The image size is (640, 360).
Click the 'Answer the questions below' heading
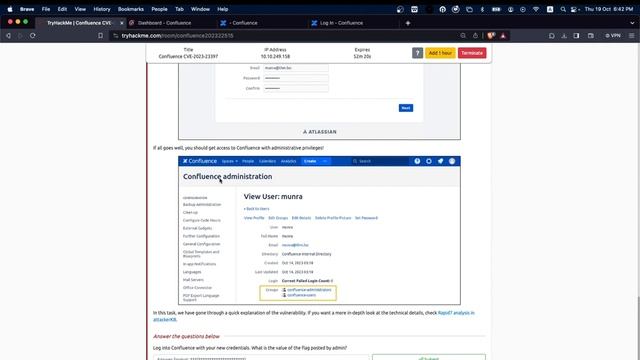(x=186, y=336)
